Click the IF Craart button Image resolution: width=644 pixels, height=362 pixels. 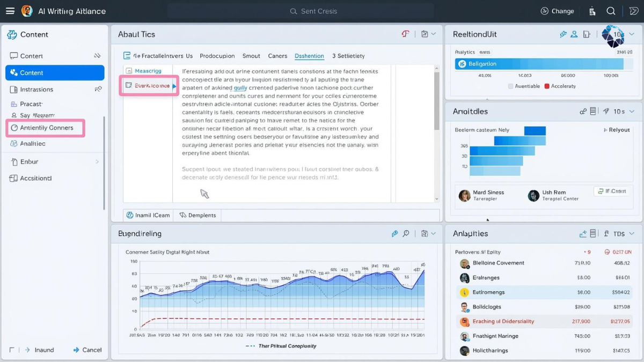[613, 191]
